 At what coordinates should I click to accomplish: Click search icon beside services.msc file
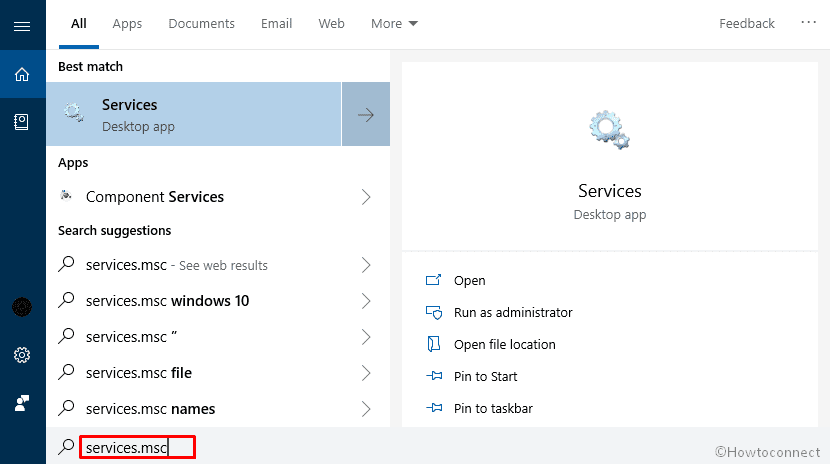point(66,372)
